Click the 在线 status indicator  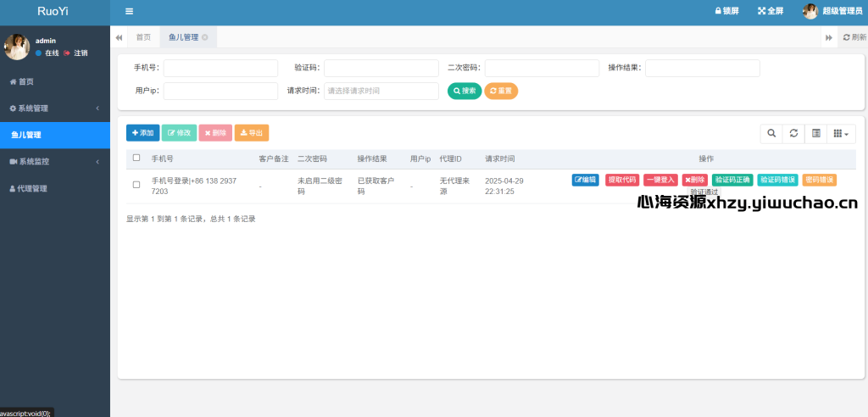click(47, 53)
